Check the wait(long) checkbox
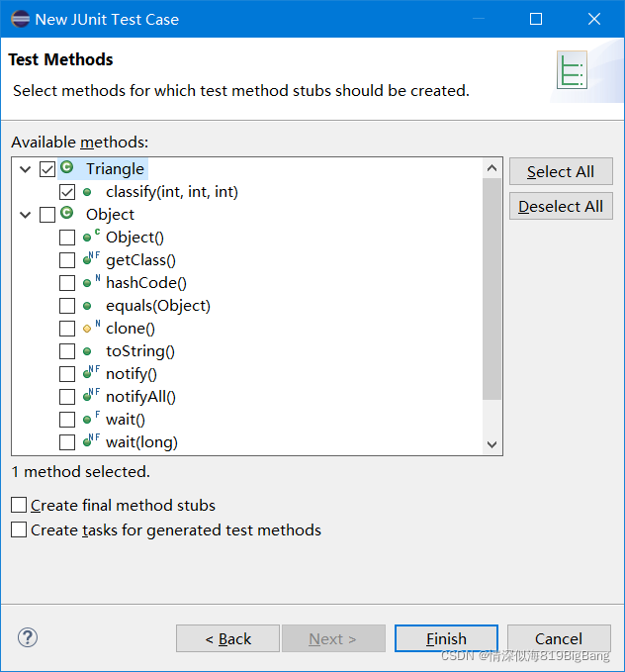The height and width of the screenshot is (672, 625). 67,441
